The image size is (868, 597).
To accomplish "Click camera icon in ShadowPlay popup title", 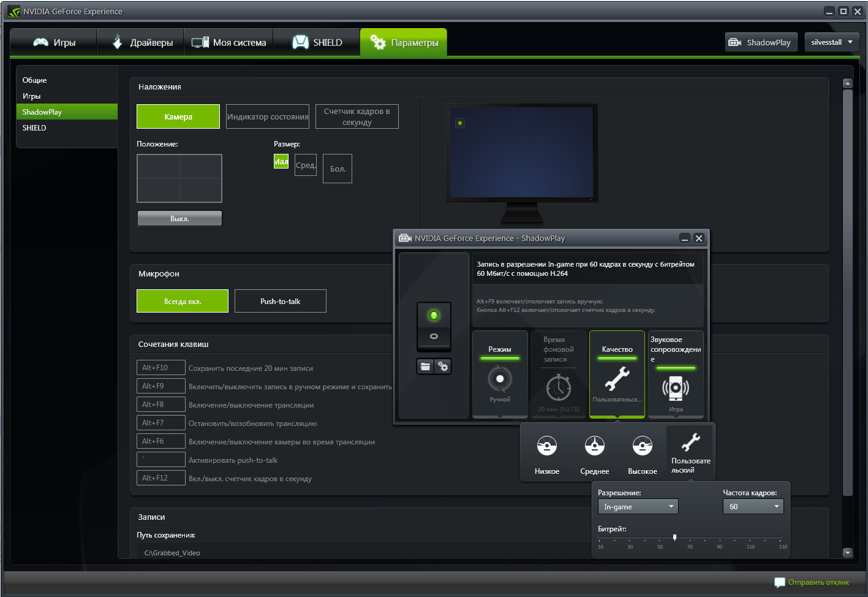I will 405,238.
